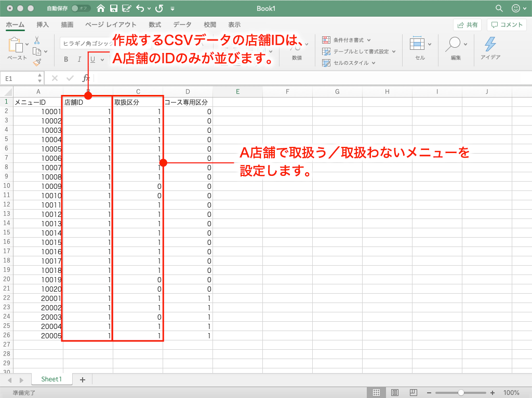Click the Comments (コメント) button
Viewport: 532px width, 398px height.
(507, 25)
